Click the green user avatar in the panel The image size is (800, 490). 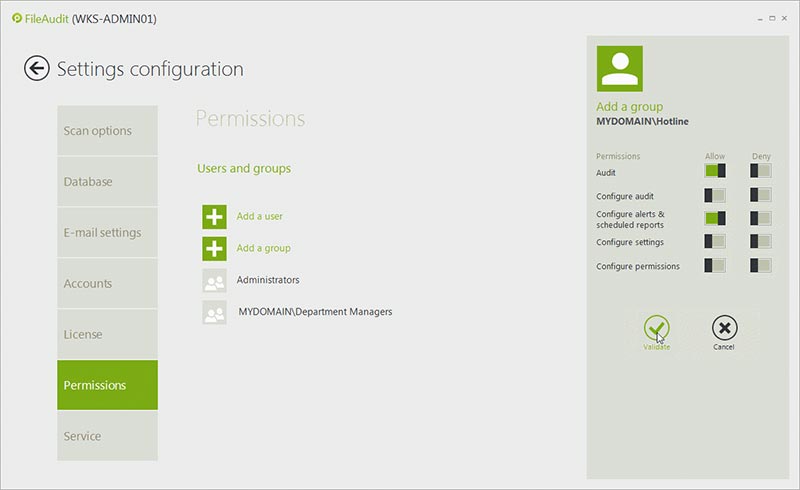point(619,69)
